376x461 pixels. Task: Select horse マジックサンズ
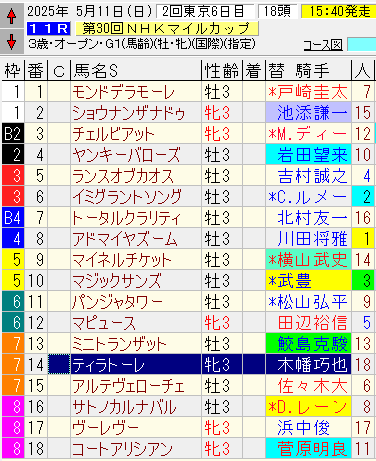click(136, 281)
